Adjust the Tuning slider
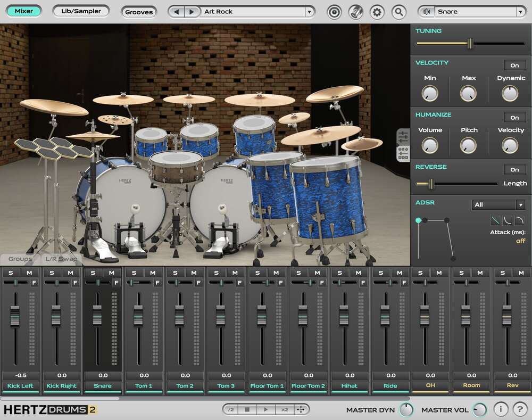 pos(470,44)
